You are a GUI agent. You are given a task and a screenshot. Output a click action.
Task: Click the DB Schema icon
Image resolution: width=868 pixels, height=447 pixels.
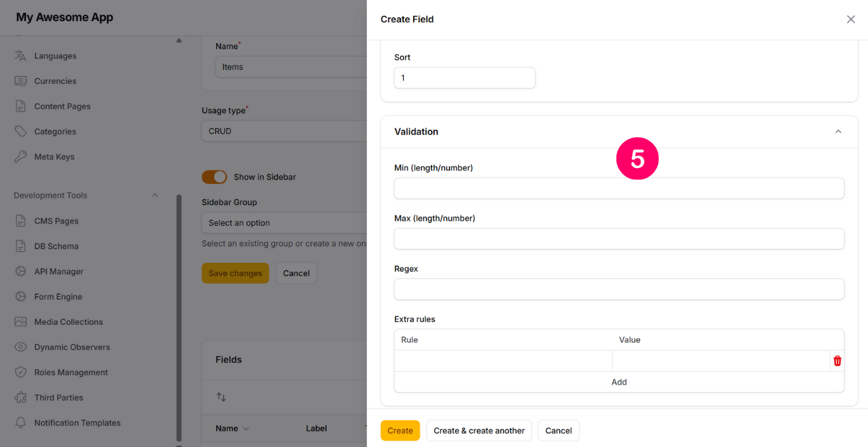click(x=21, y=246)
